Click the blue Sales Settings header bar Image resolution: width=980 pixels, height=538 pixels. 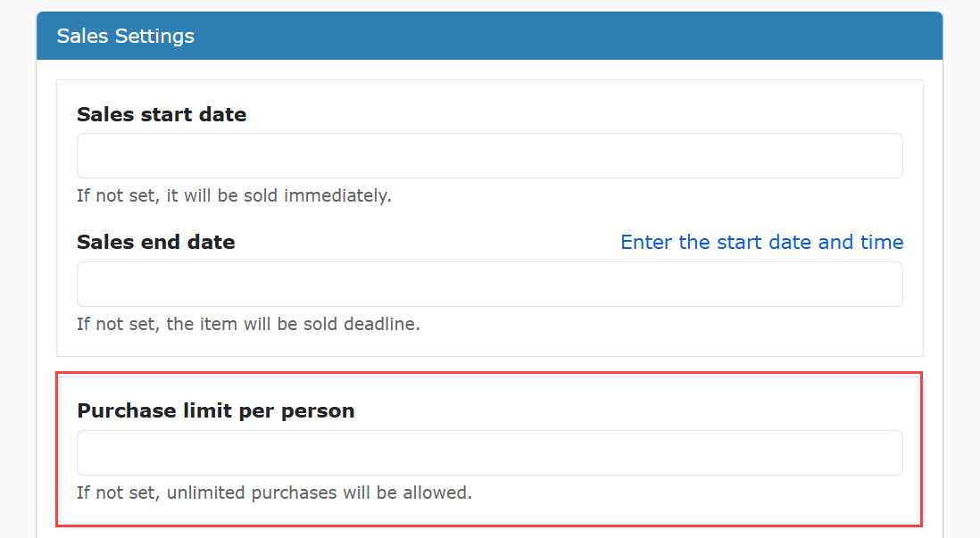point(489,36)
